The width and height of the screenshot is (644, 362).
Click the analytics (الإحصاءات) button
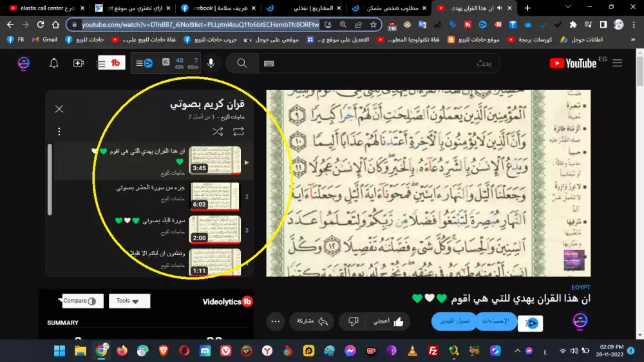(495, 321)
